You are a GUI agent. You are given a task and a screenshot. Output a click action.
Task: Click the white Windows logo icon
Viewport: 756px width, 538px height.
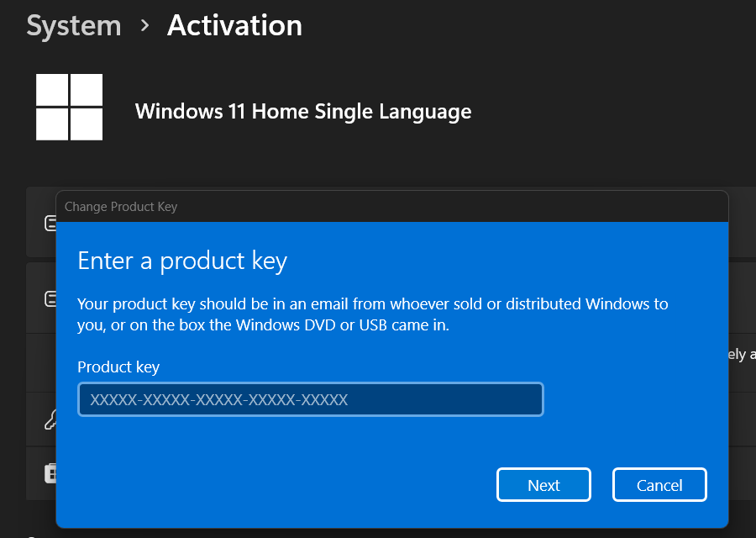pos(70,107)
